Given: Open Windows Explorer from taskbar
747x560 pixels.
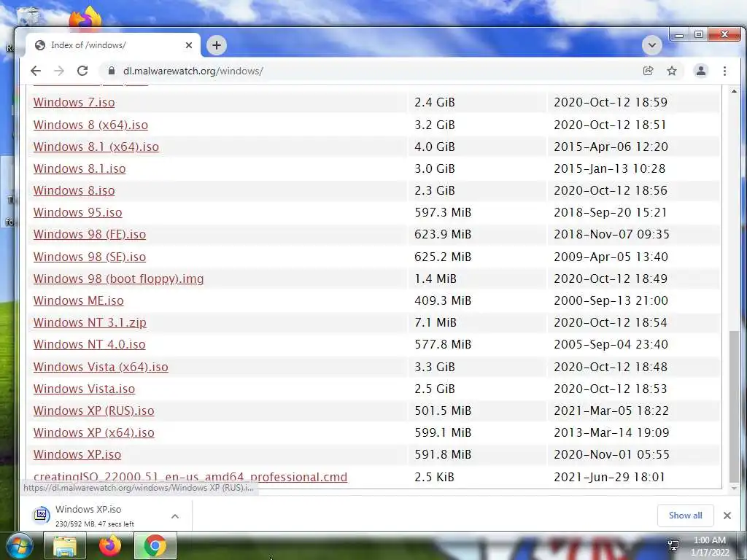Looking at the screenshot, I should tap(65, 545).
